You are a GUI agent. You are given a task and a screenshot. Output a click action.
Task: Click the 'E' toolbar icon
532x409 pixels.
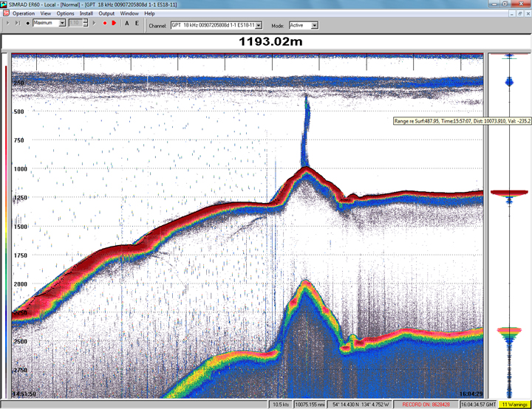pos(137,24)
